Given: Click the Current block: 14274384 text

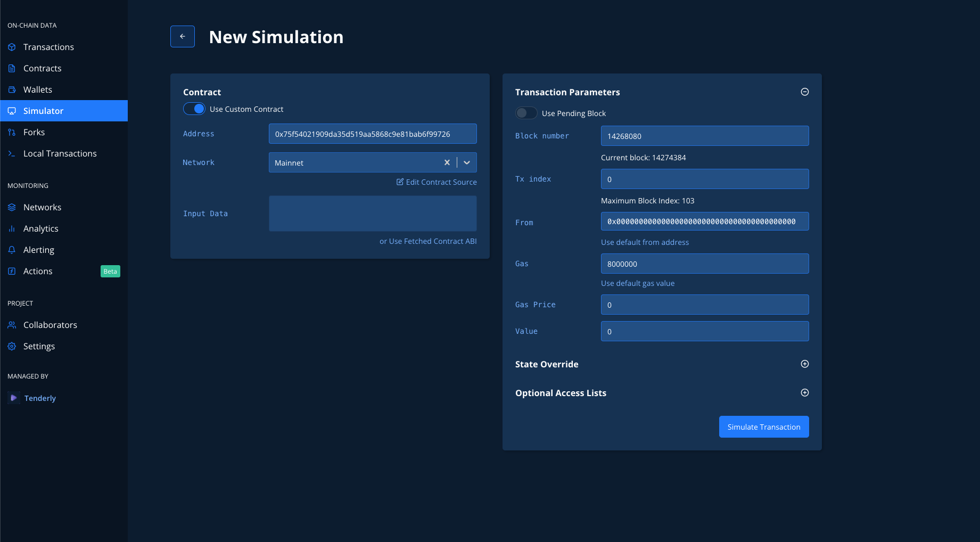Looking at the screenshot, I should 643,158.
